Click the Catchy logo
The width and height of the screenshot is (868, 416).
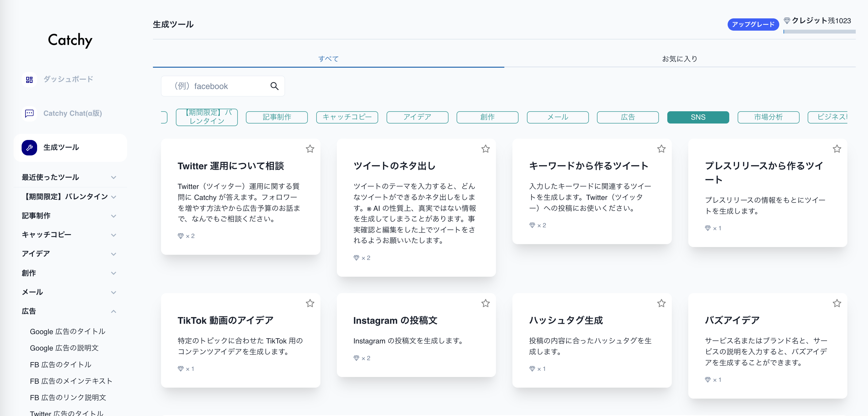pyautogui.click(x=70, y=40)
